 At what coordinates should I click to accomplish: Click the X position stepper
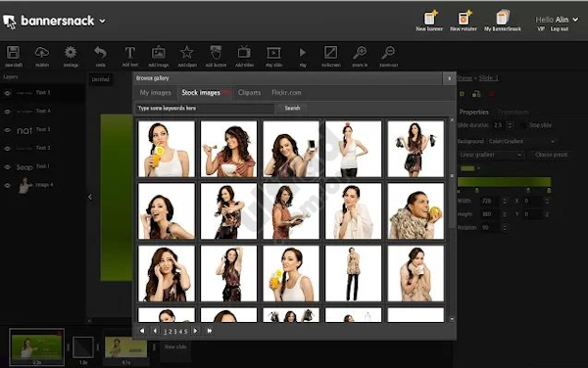click(547, 201)
